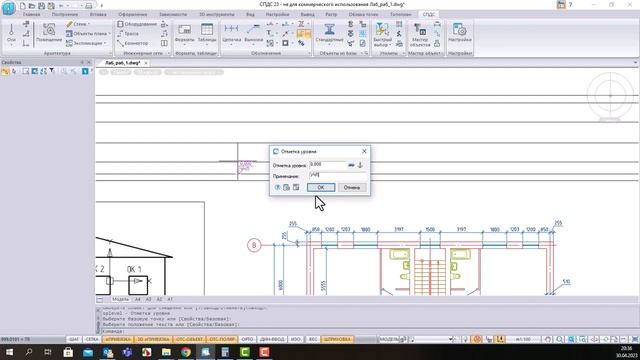640x360 pixels.
Task: Open the Таблицы tables tool
Action: [x=207, y=33]
